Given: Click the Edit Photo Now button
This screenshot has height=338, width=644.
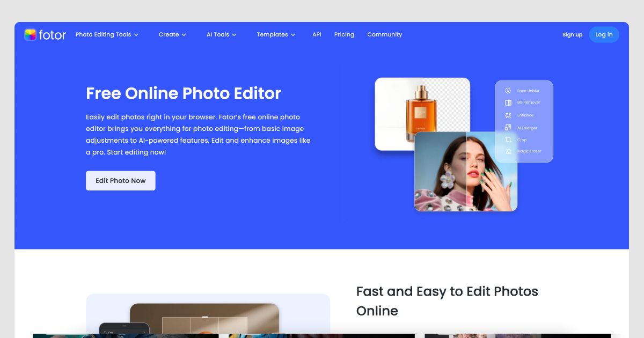Looking at the screenshot, I should click(121, 181).
